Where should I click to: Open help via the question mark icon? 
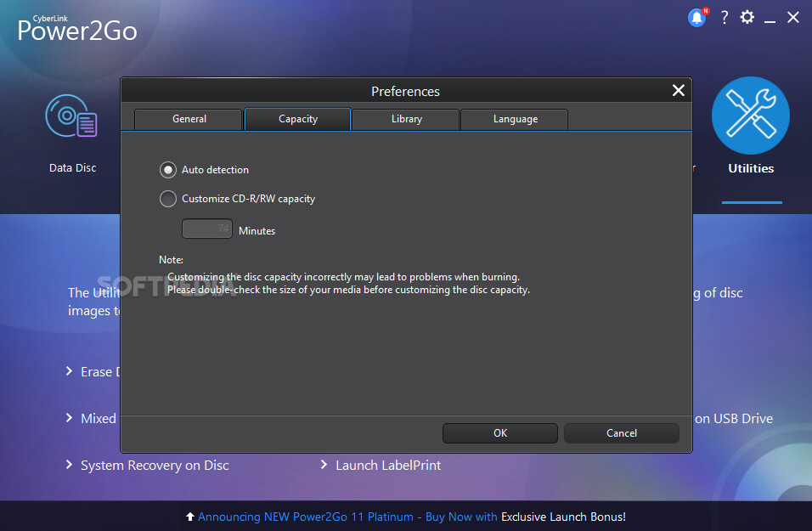(725, 18)
